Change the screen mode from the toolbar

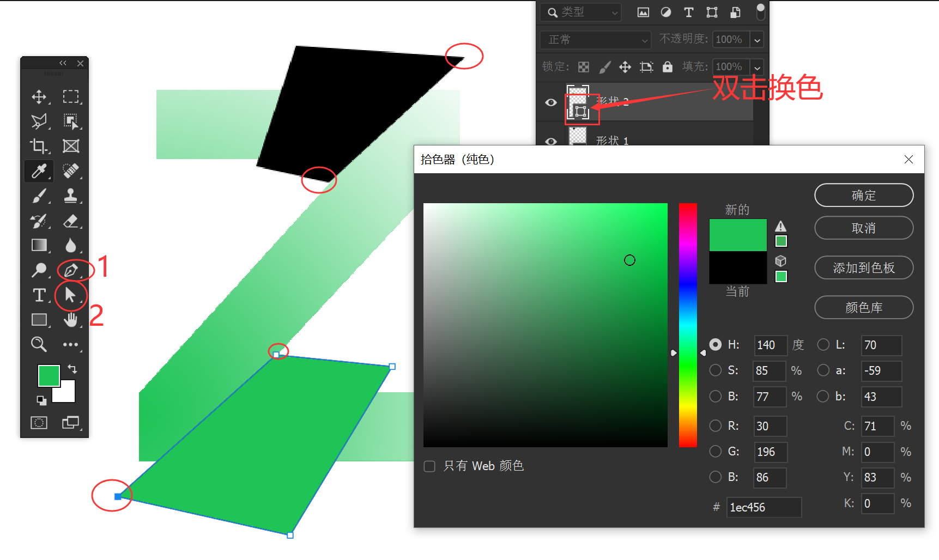[x=71, y=423]
